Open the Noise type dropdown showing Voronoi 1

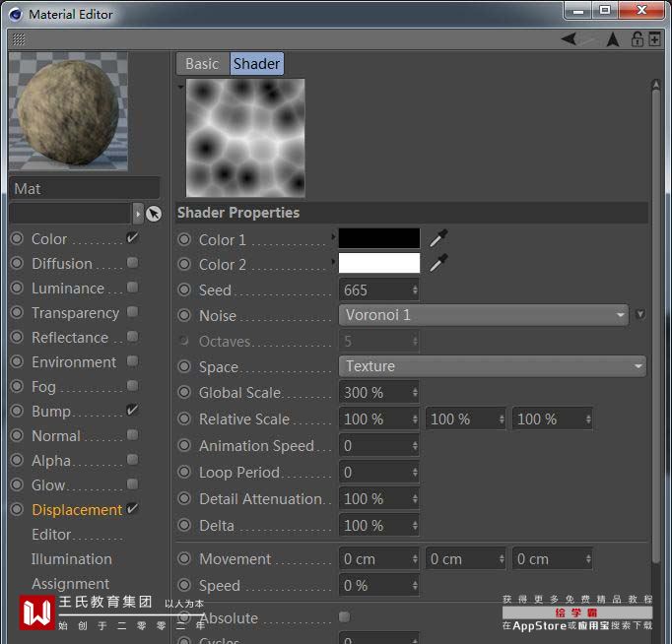484,315
